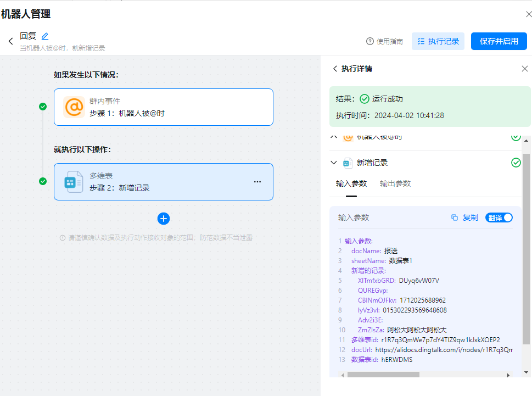
Task: Click the green check status for step 1
Action: tap(43, 107)
